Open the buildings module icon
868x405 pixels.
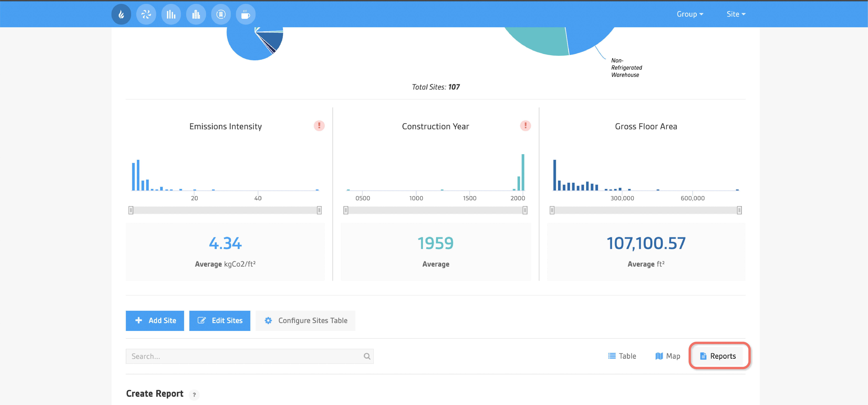pos(196,14)
